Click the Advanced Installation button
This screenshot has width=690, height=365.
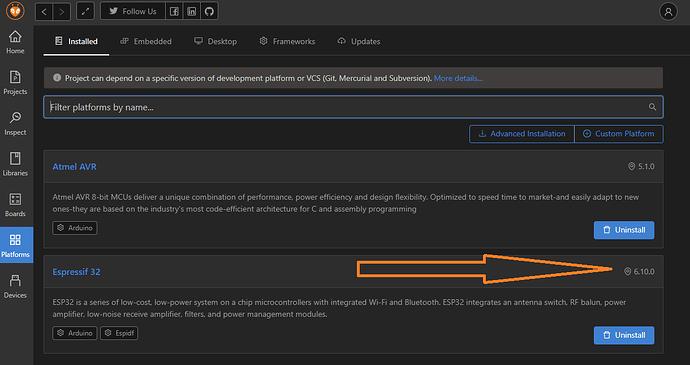click(x=521, y=134)
